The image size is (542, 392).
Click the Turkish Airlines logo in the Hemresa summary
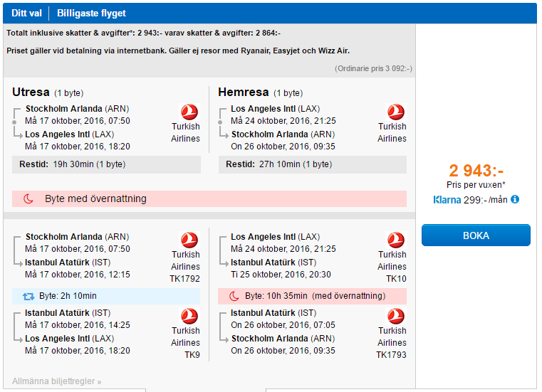pos(396,112)
